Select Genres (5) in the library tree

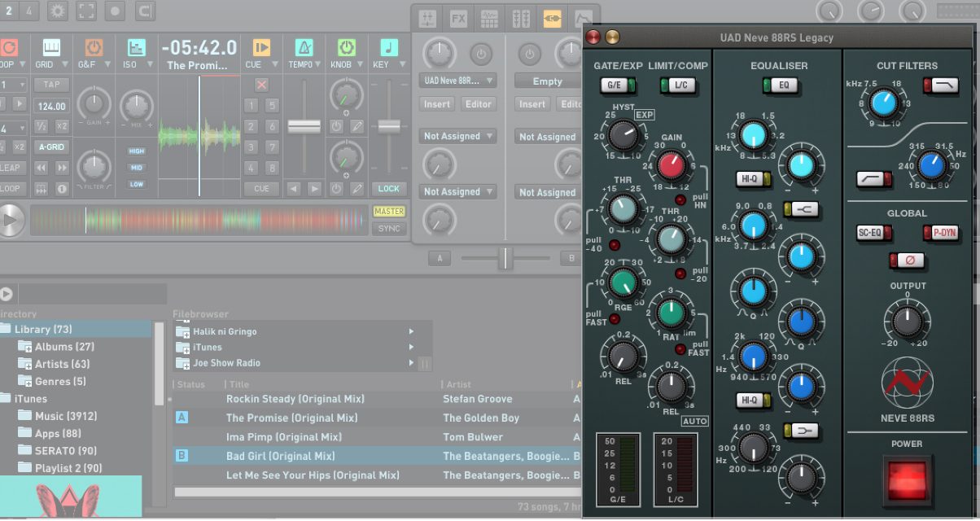pyautogui.click(x=60, y=381)
